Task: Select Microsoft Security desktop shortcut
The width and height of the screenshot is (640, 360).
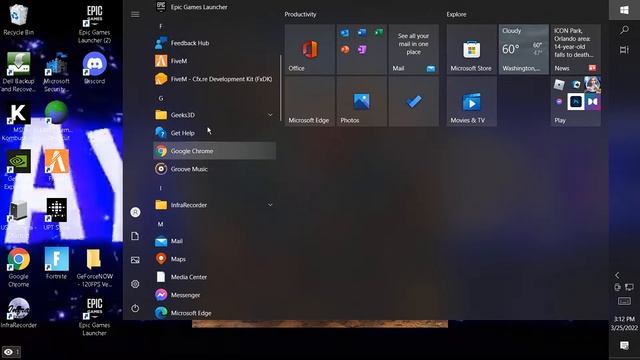Action: click(x=56, y=72)
